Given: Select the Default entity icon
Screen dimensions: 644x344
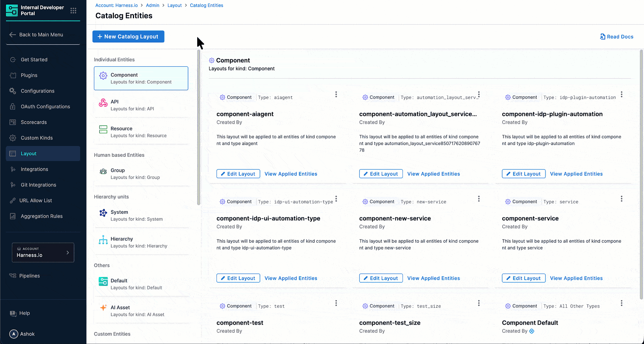Looking at the screenshot, I should click(103, 282).
